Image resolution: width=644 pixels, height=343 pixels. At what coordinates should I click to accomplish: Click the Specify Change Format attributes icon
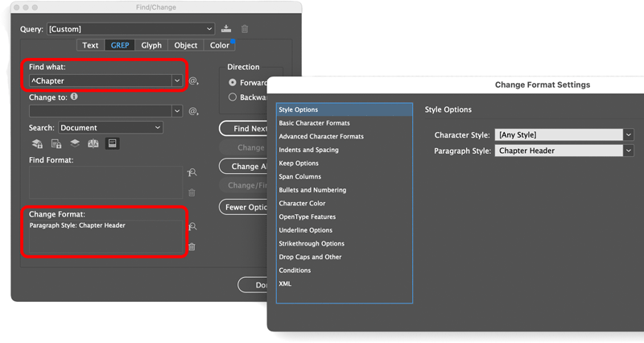click(x=192, y=227)
